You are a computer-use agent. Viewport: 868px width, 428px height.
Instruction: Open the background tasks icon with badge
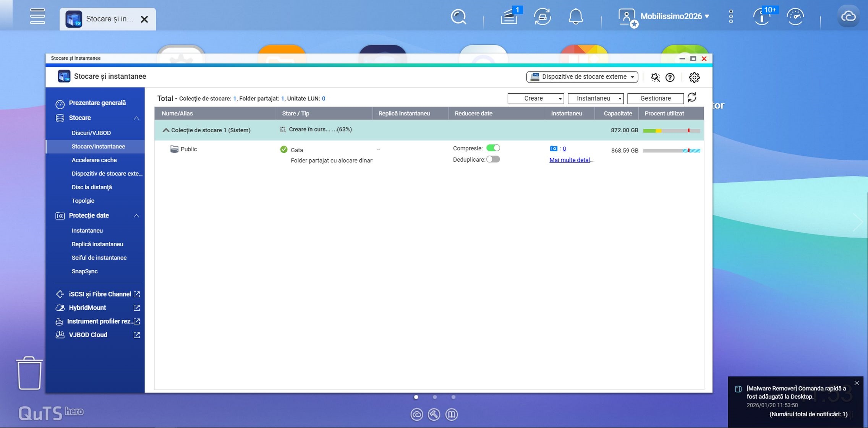[x=510, y=17]
